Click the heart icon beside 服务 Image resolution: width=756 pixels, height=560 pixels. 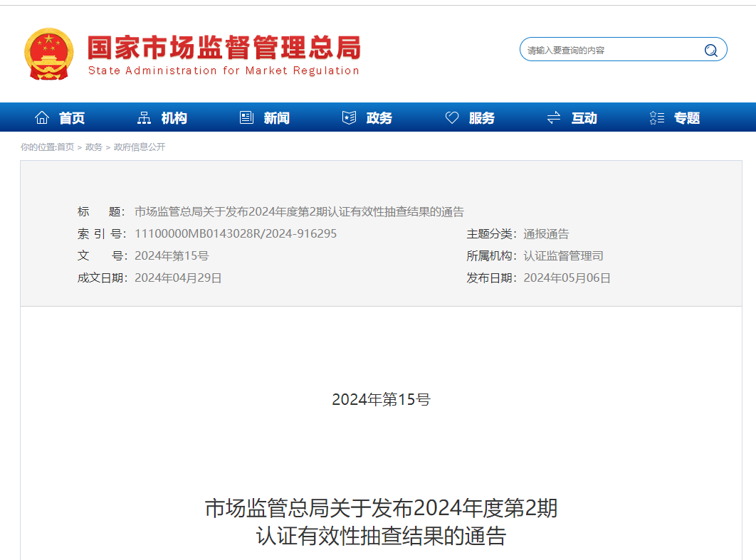point(451,117)
